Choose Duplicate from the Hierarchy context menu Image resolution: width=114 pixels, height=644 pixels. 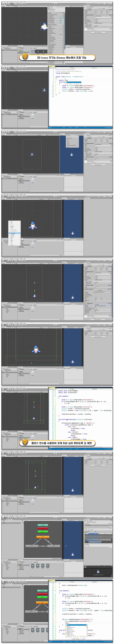coord(12,226)
